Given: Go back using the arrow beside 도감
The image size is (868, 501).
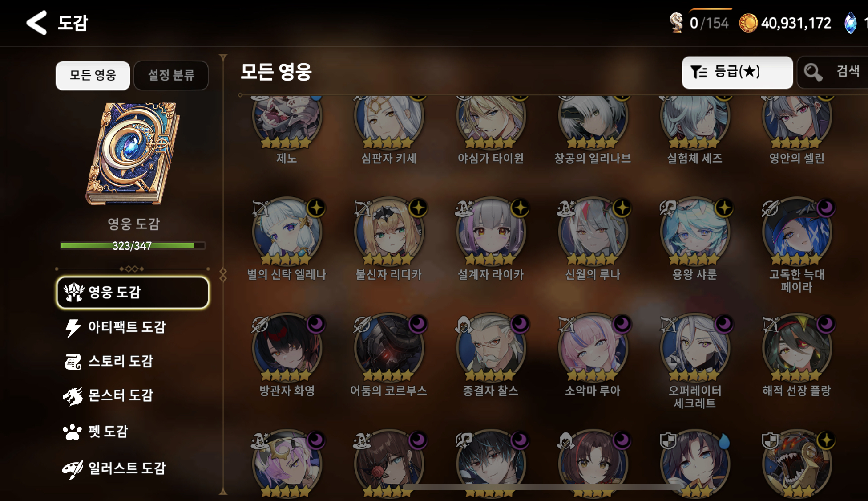Looking at the screenshot, I should click(x=36, y=22).
